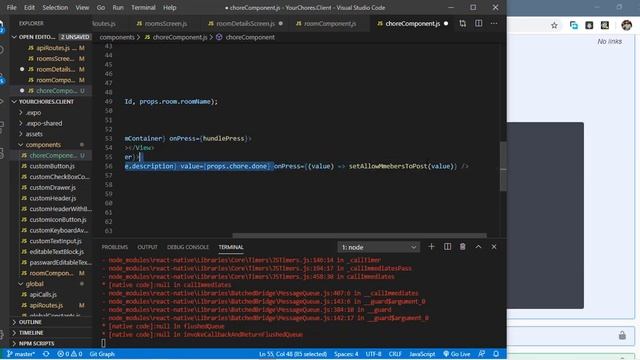Open the terminal selector dropdown '1: node'
This screenshot has width=640, height=360.
click(378, 247)
